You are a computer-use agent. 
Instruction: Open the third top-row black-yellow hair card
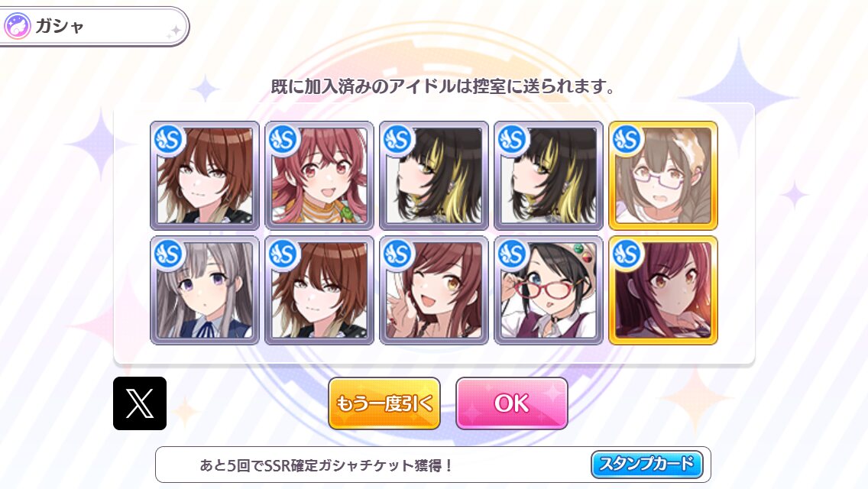pyautogui.click(x=433, y=176)
